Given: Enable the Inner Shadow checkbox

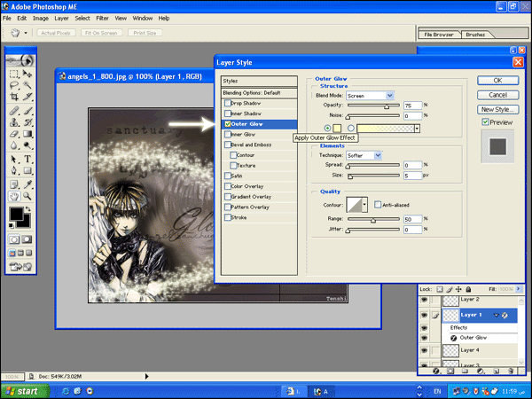Looking at the screenshot, I should click(228, 113).
